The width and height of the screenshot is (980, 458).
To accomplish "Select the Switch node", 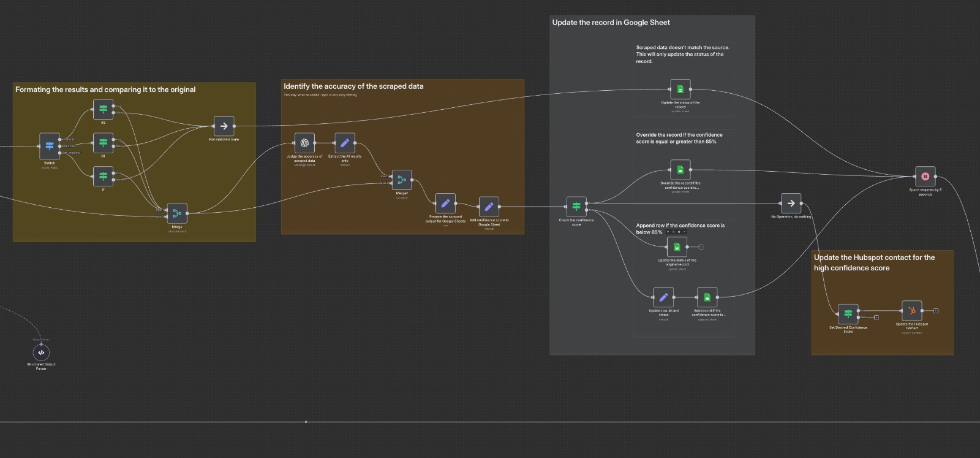I will [x=50, y=146].
